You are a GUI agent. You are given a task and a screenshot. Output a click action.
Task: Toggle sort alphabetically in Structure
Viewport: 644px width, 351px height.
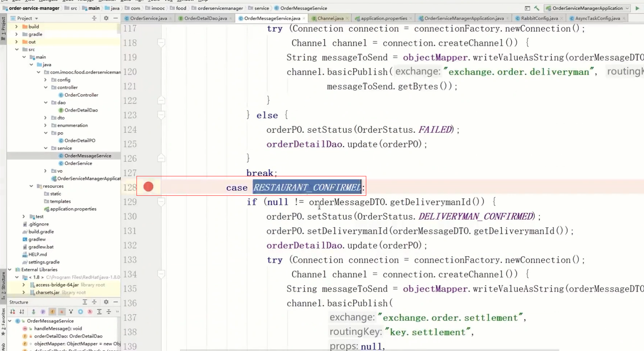click(x=21, y=312)
